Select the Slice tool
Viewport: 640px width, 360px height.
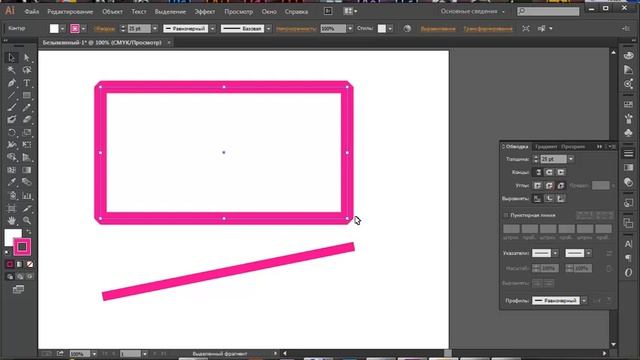(27, 209)
